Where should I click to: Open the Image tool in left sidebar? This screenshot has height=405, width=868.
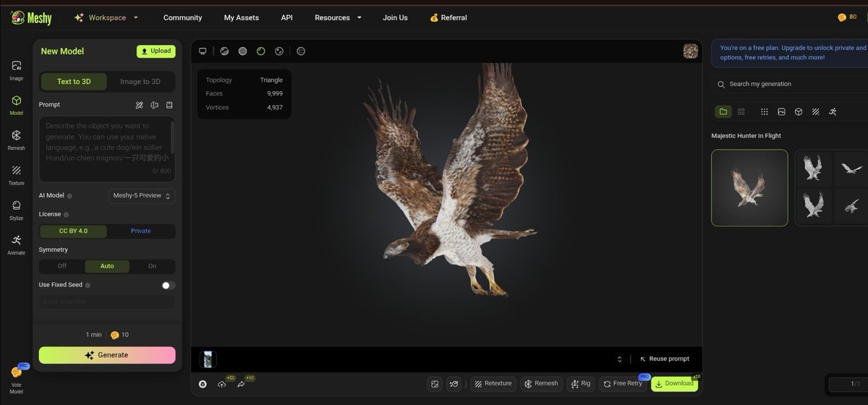[x=16, y=69]
